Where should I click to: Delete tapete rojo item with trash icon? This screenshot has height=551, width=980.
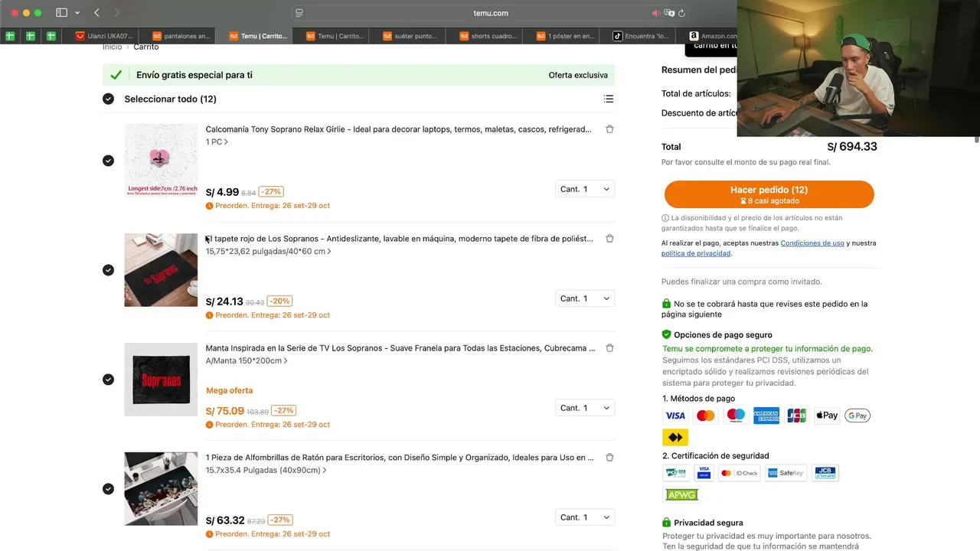609,239
